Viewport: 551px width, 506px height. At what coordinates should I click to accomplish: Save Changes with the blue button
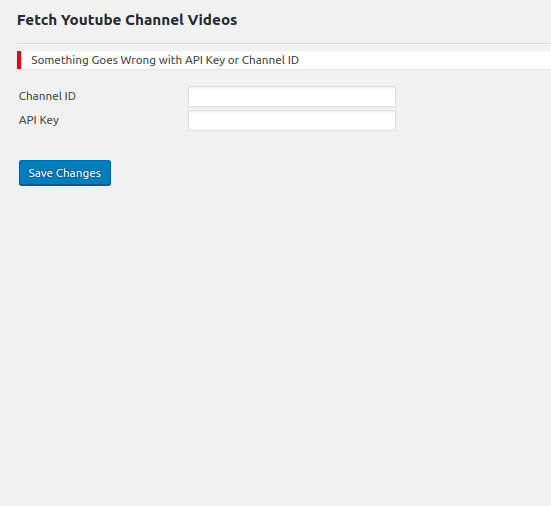[x=65, y=173]
